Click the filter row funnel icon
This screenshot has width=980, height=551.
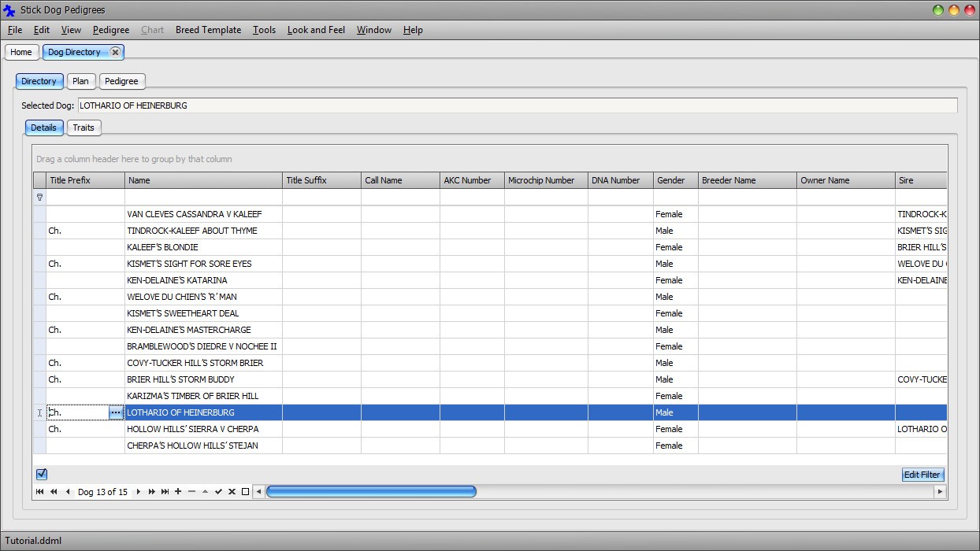[39, 198]
